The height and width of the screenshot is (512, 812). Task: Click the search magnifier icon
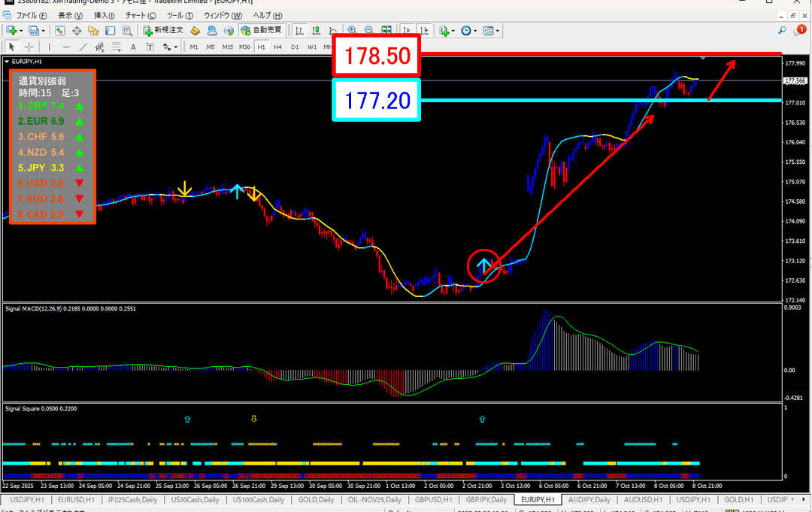pyautogui.click(x=783, y=31)
